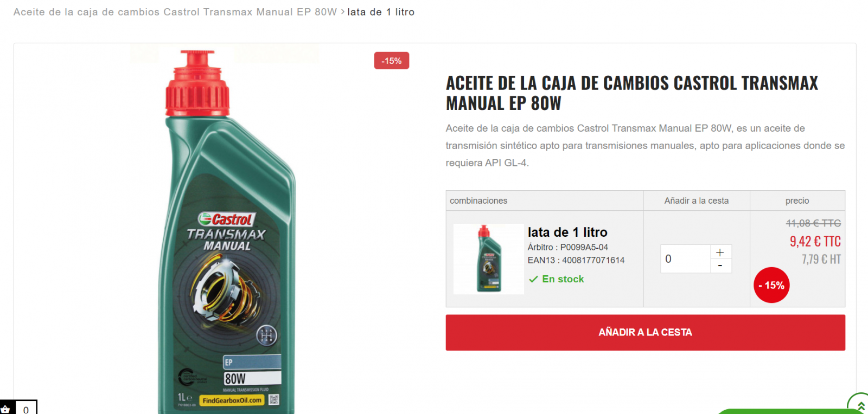Open the shopping basket icon
Viewport: 868px width, 414px height.
(7, 408)
